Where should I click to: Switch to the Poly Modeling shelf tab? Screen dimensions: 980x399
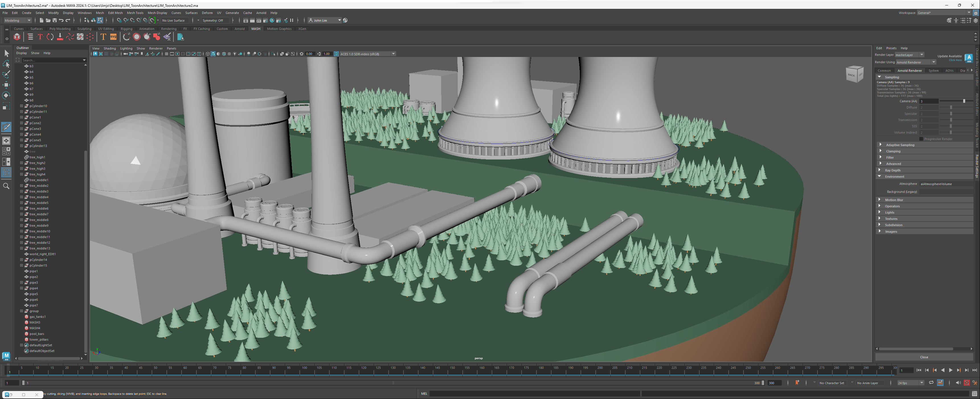60,29
